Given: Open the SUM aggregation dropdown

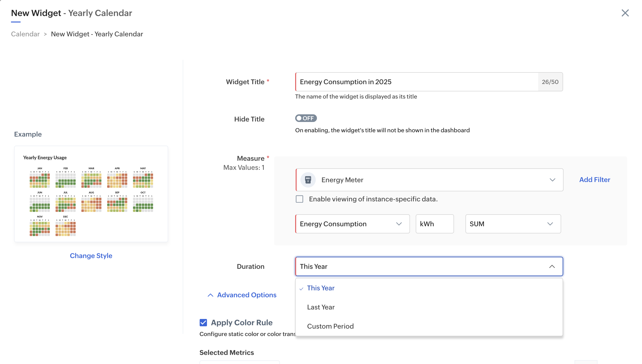Looking at the screenshot, I should coord(513,224).
